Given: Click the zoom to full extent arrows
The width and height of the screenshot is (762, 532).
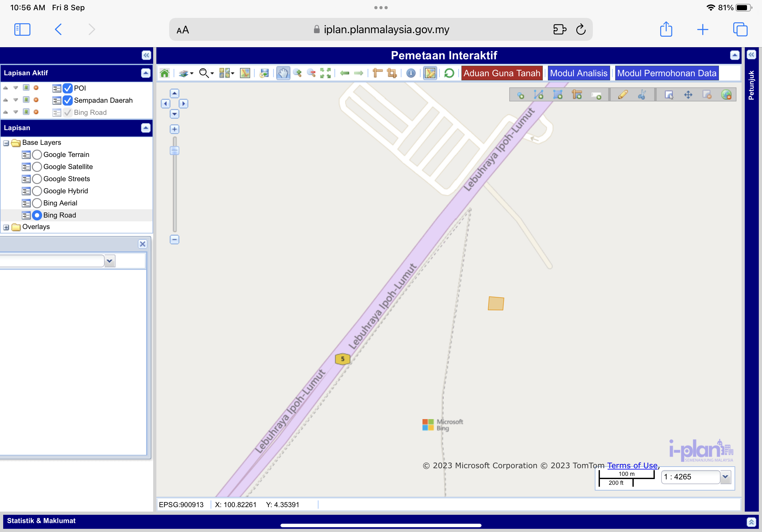Looking at the screenshot, I should point(325,73).
